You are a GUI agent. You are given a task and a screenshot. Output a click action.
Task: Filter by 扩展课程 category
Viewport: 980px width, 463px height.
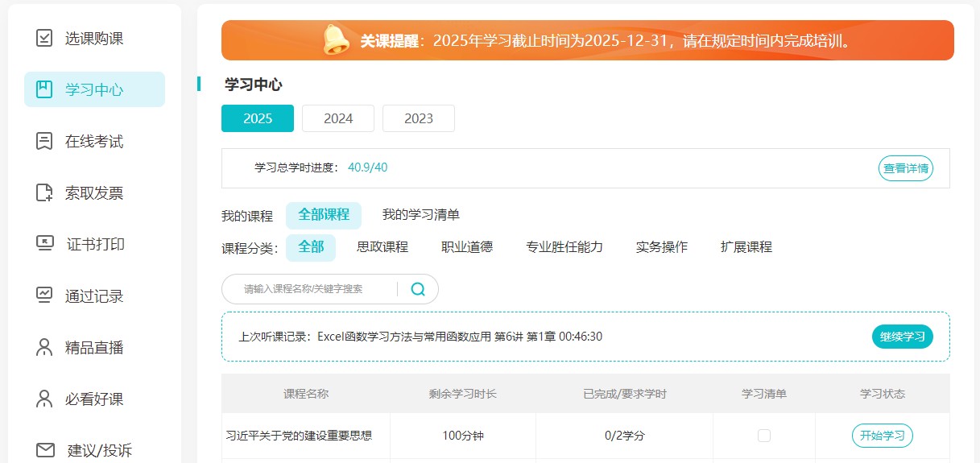click(x=746, y=247)
